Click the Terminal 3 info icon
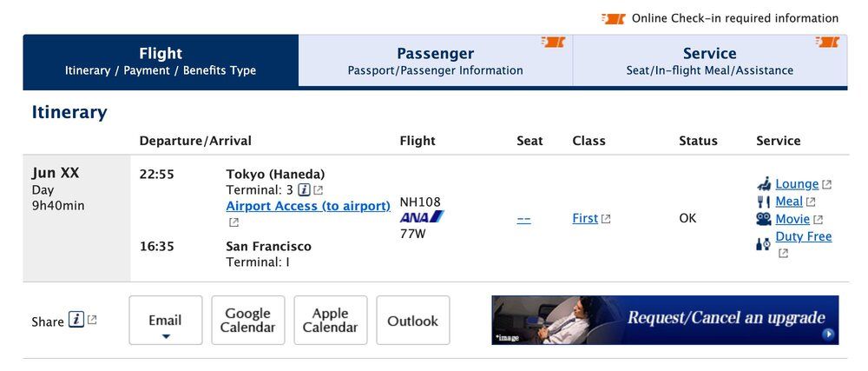The image size is (868, 371). click(304, 189)
